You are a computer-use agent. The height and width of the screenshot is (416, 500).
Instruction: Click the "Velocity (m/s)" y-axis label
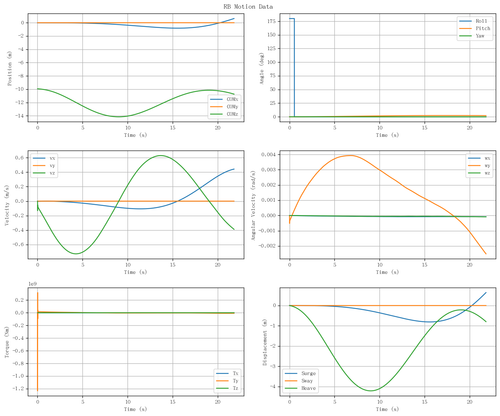pyautogui.click(x=7, y=205)
